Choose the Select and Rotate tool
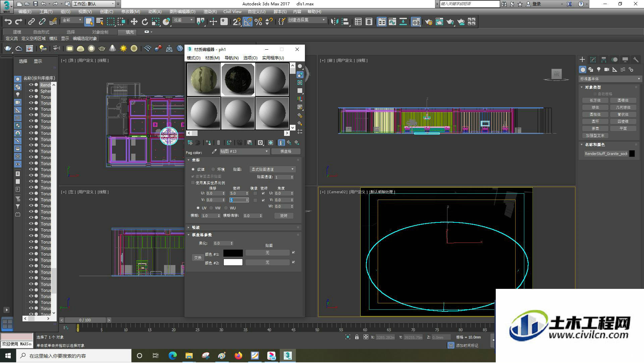The width and height of the screenshot is (644, 363). [145, 22]
